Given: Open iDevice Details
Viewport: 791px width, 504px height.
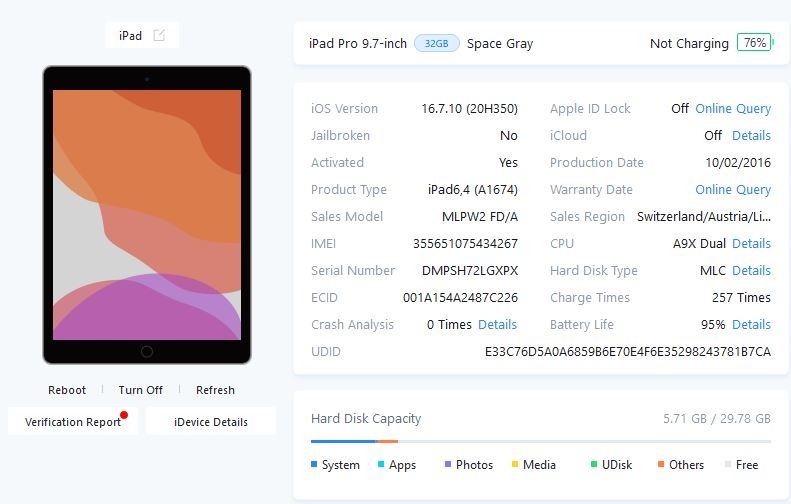Looking at the screenshot, I should pos(211,421).
